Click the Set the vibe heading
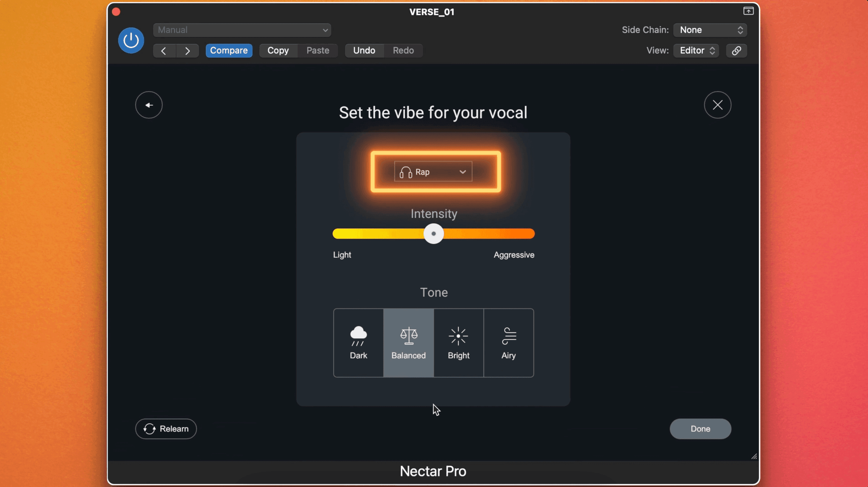Viewport: 868px width, 487px height. click(433, 113)
